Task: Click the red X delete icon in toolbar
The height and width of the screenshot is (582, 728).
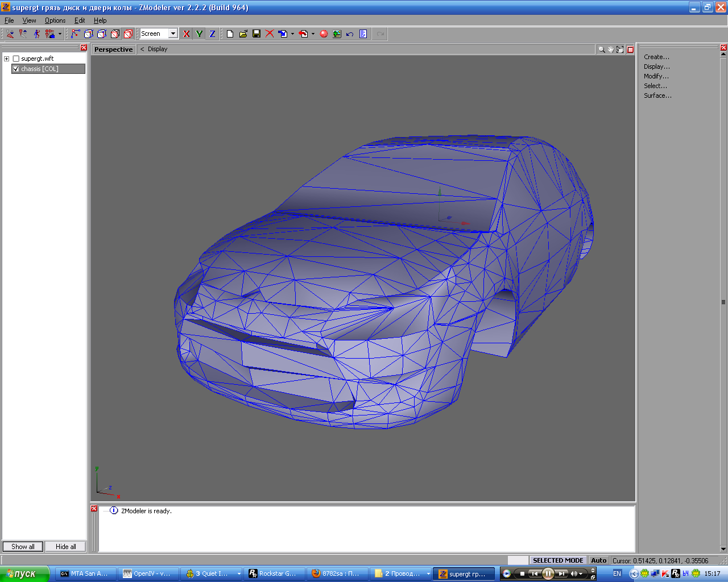Action: click(270, 34)
